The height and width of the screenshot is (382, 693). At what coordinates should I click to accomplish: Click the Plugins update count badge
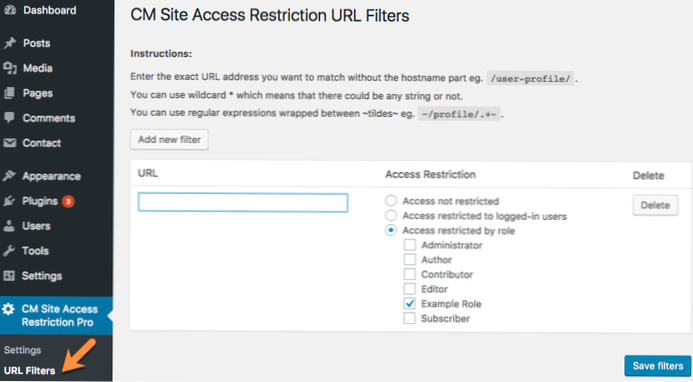click(68, 201)
